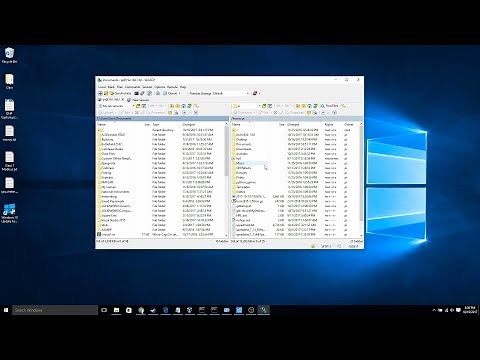Open the Remote menu
The width and height of the screenshot is (480, 360).
[x=172, y=87]
